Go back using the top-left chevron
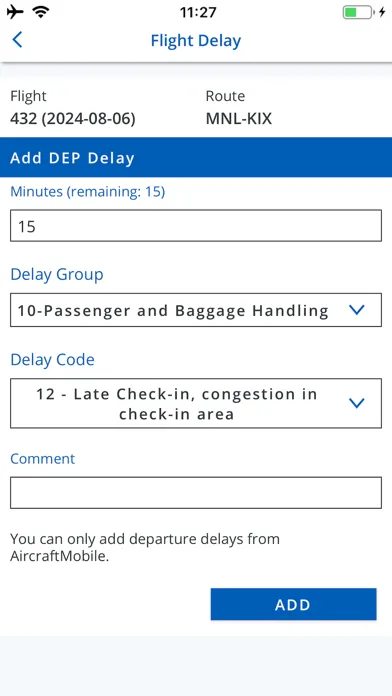 point(17,40)
